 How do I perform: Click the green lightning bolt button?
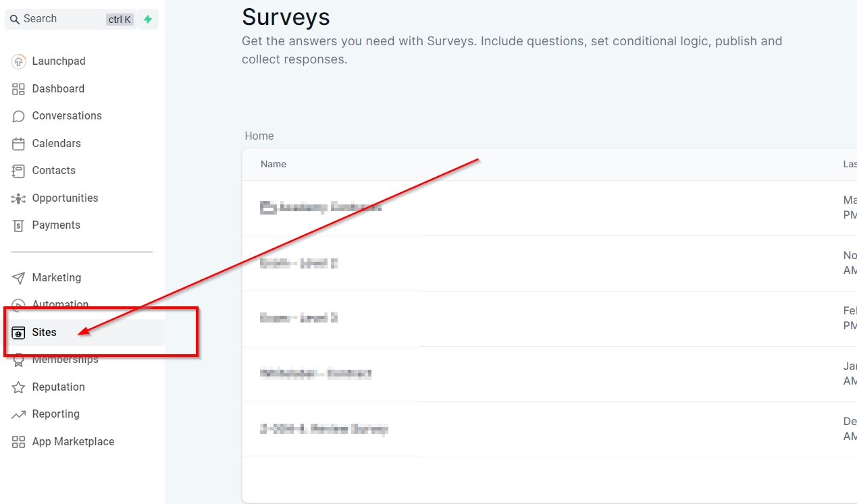point(148,20)
